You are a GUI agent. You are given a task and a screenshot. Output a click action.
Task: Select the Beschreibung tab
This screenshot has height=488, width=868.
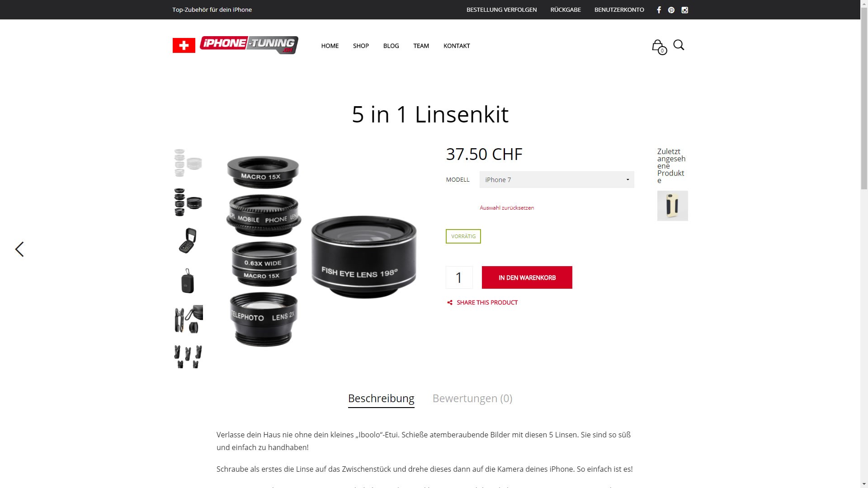pos(381,398)
